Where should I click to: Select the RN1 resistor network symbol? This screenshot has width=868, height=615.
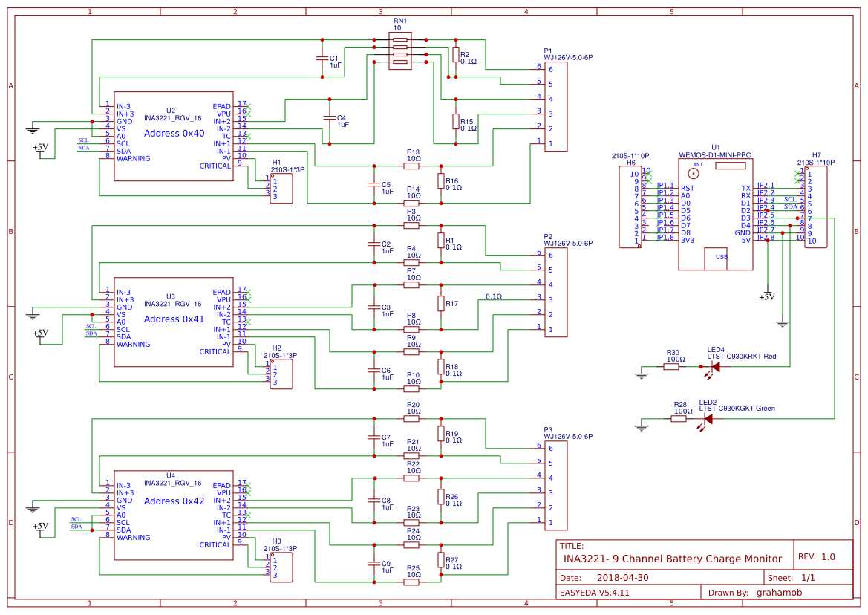tap(399, 51)
